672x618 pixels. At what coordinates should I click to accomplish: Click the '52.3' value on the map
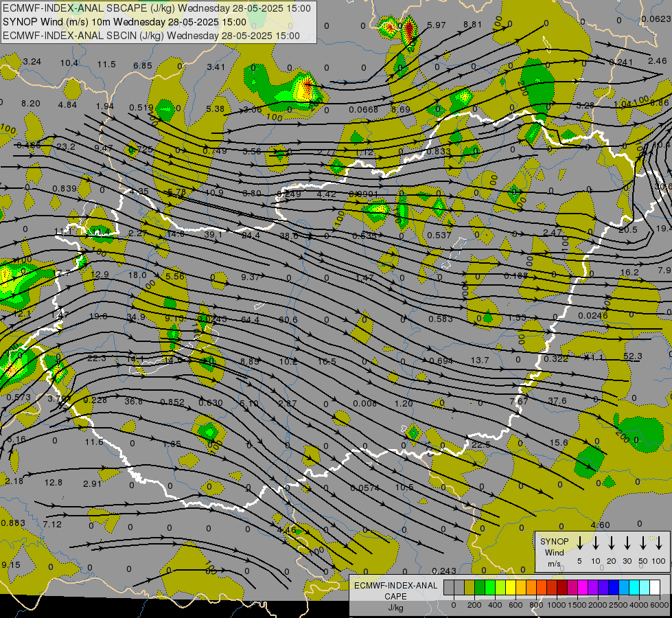click(633, 356)
